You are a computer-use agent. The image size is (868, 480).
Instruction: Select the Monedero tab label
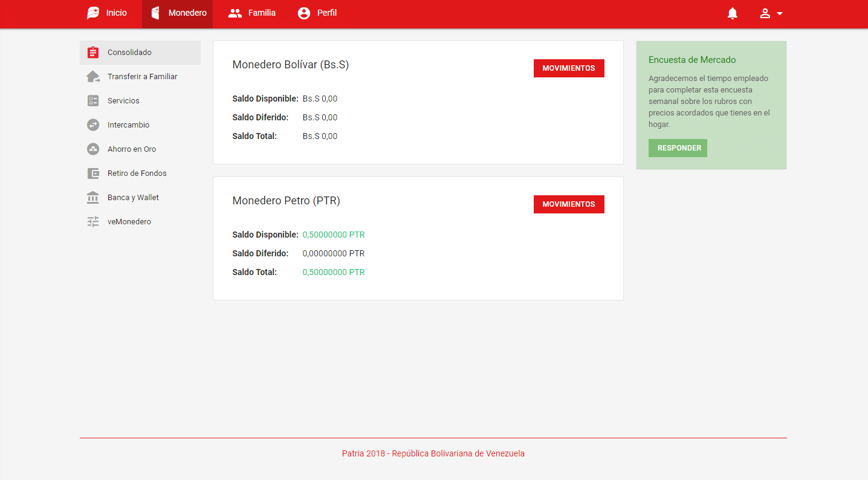tap(187, 13)
